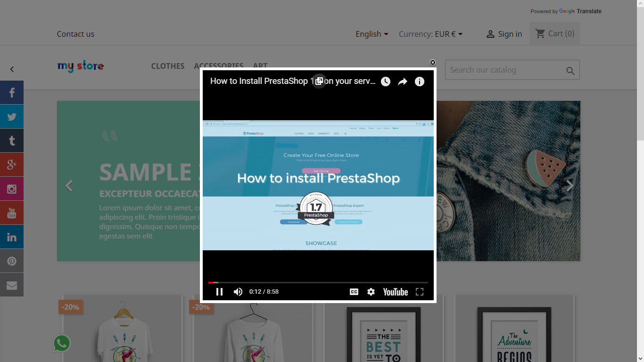Open the shopping Cart
644x362 pixels.
click(x=554, y=33)
